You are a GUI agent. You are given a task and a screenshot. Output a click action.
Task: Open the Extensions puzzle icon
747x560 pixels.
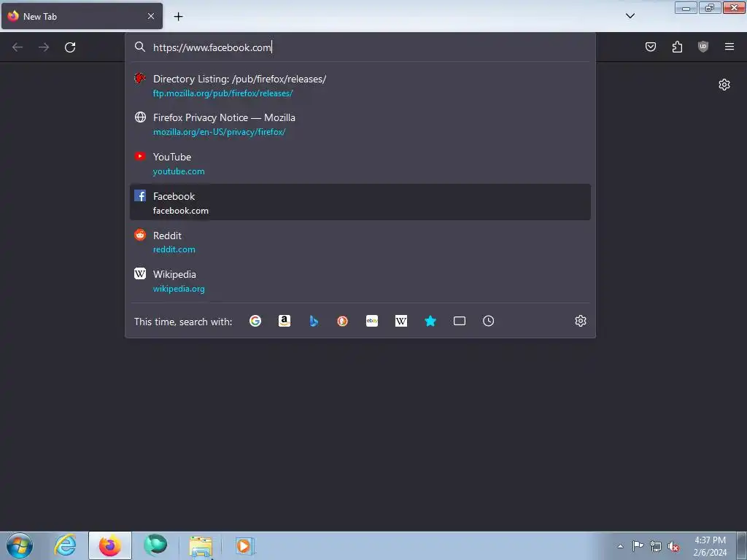click(x=677, y=47)
